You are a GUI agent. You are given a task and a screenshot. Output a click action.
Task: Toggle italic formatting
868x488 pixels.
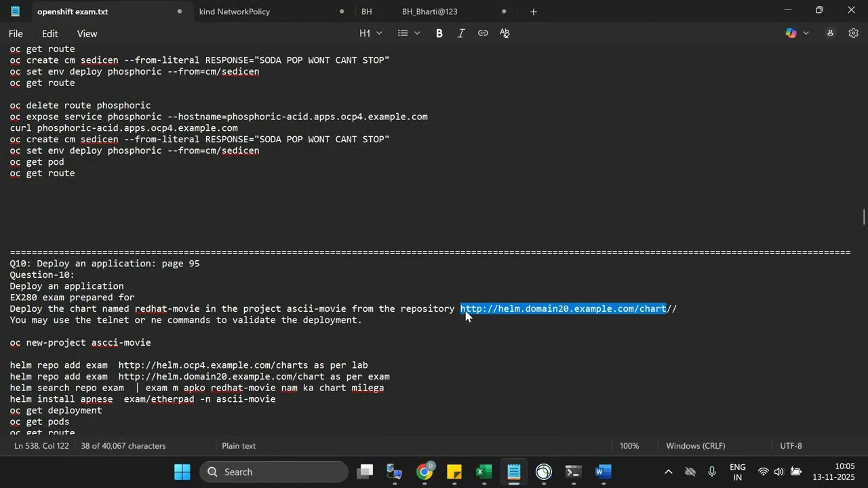click(461, 33)
